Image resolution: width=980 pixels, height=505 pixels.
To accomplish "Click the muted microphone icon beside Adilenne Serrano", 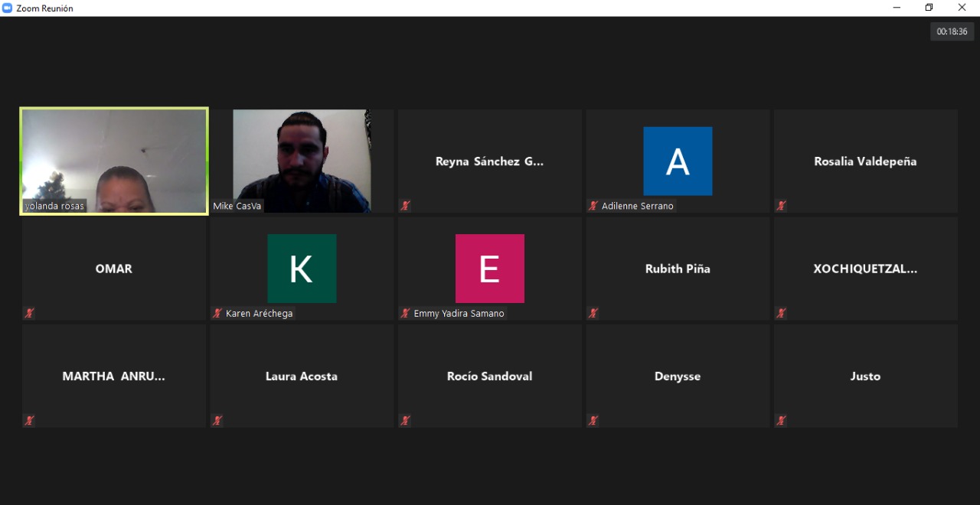I will point(593,206).
